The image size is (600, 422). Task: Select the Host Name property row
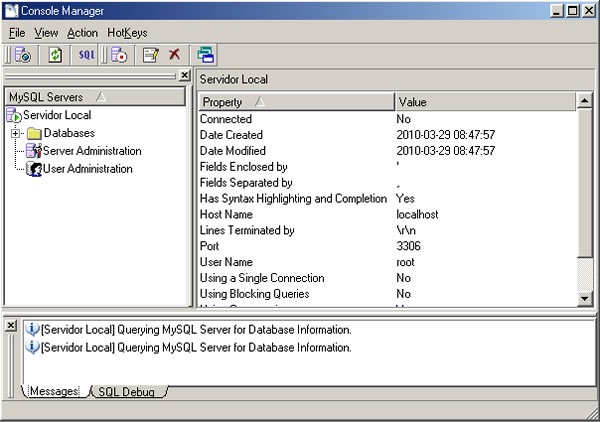point(387,214)
